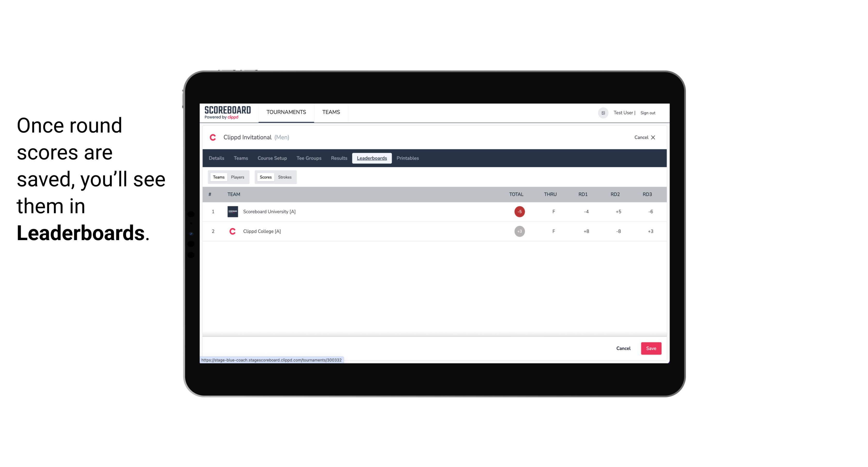Click the Leaderboards tab
This screenshot has width=868, height=467.
coord(372,158)
